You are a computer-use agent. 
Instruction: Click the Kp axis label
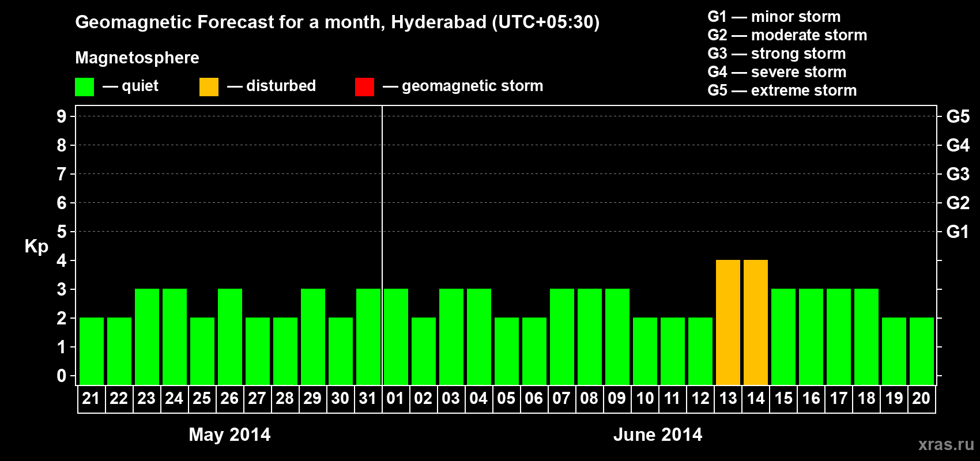[36, 247]
